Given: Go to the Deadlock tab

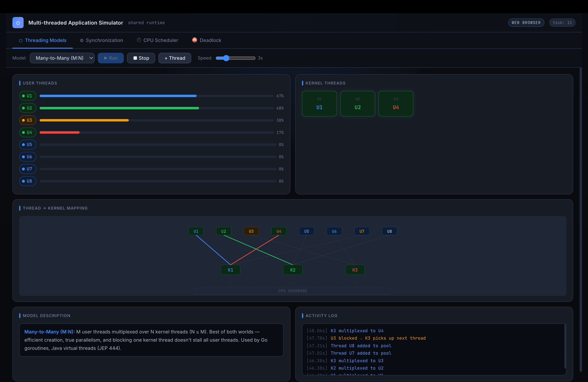Looking at the screenshot, I should coord(207,40).
